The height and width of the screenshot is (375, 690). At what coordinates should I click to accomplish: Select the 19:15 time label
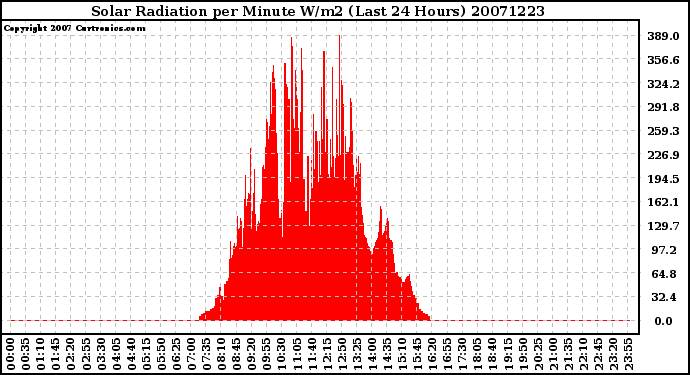[507, 354]
